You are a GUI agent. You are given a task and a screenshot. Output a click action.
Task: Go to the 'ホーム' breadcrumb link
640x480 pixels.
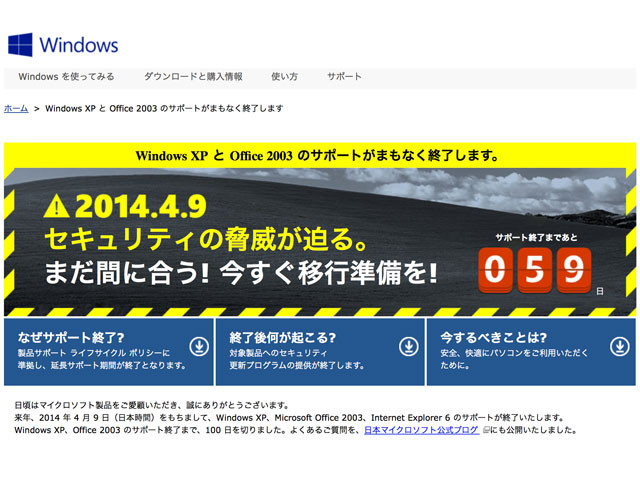16,108
